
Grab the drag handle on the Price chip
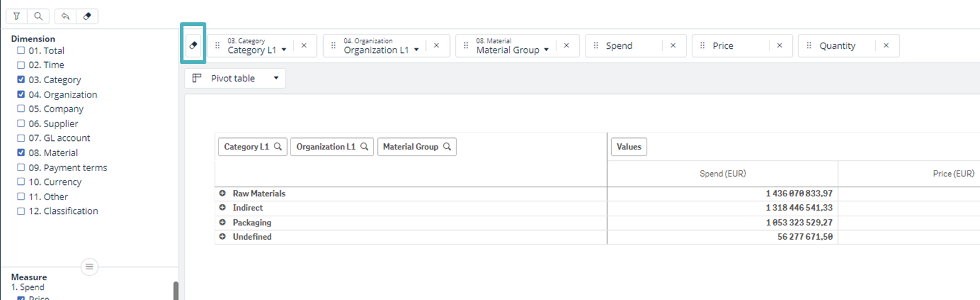point(702,46)
